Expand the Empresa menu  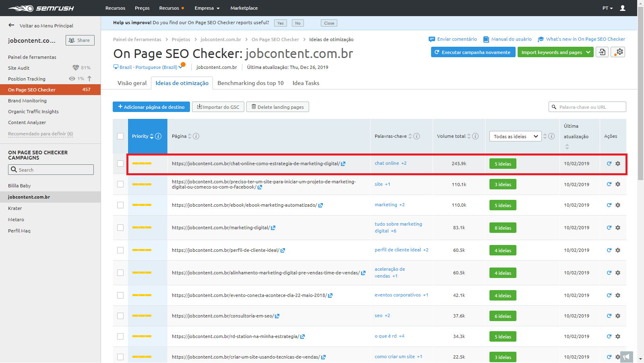(207, 8)
